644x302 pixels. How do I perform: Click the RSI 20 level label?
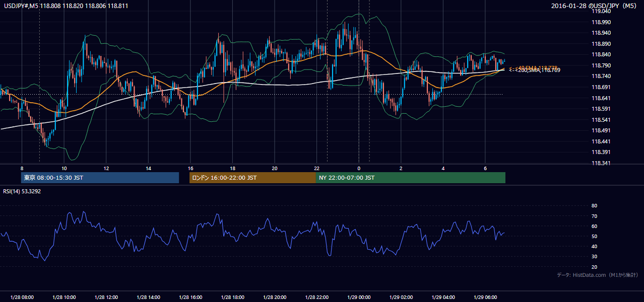(594, 267)
